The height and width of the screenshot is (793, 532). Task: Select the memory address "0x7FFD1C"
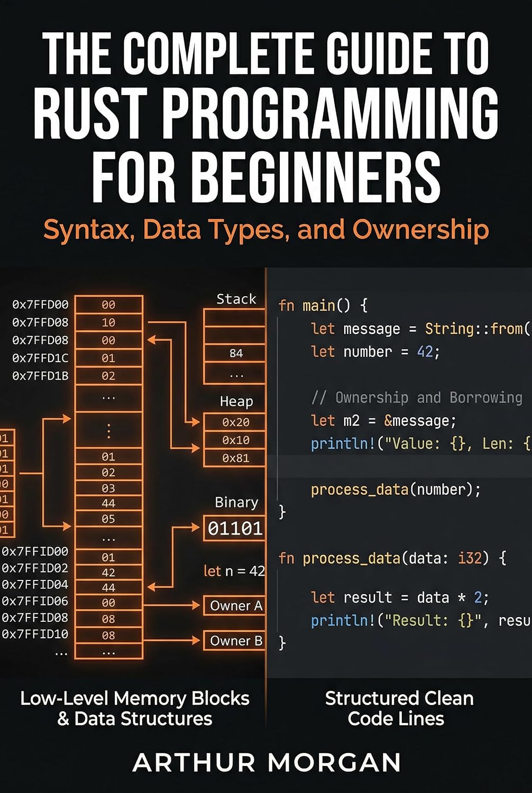click(x=40, y=358)
